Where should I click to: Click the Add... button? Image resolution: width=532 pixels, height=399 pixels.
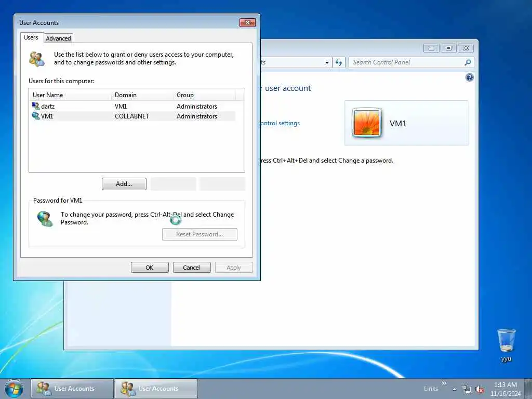[124, 184]
